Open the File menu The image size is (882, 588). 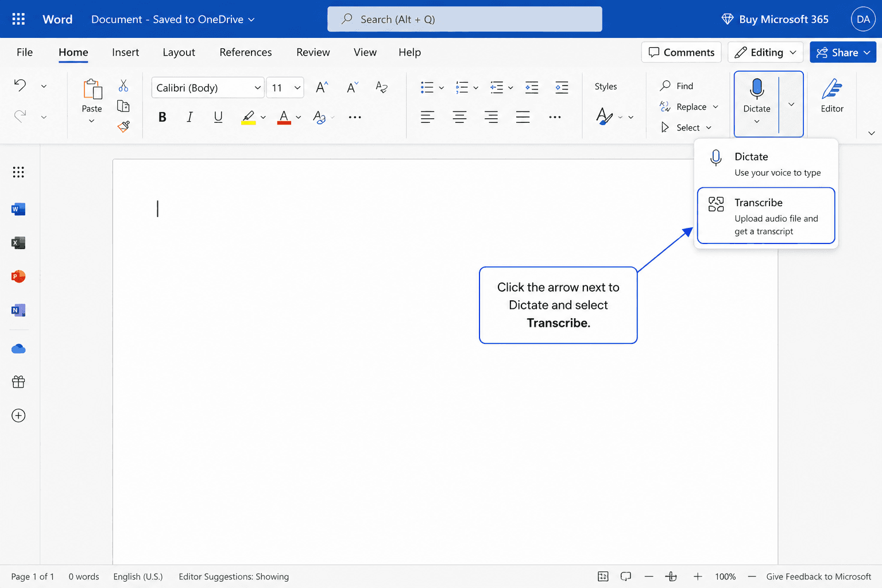coord(25,52)
